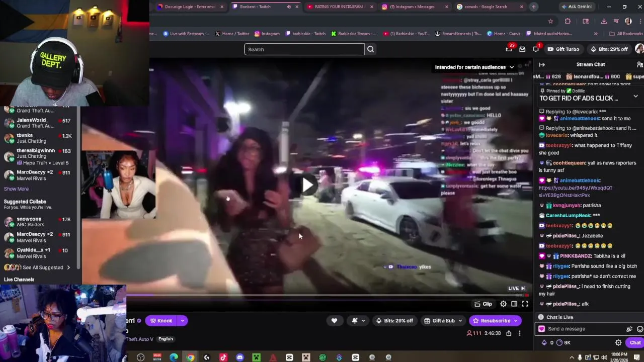Open the dropdown next to Knock

point(183,321)
